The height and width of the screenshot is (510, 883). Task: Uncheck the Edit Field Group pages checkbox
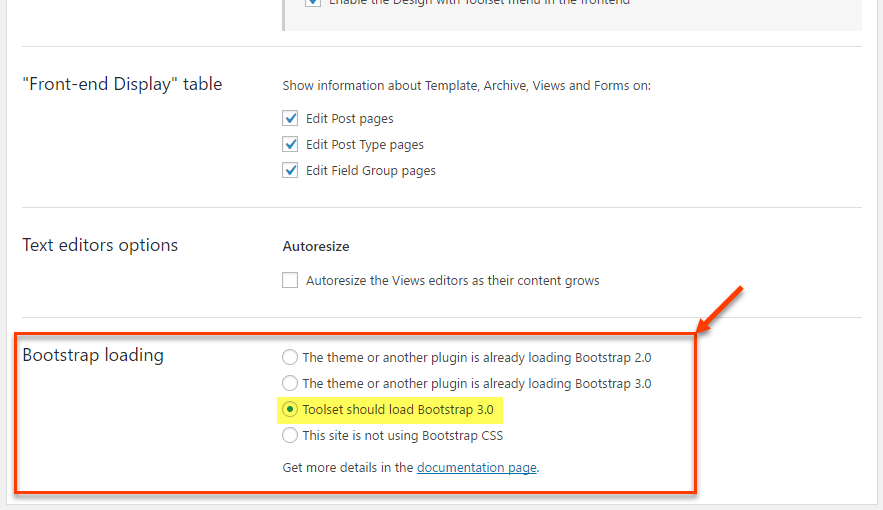coord(290,170)
